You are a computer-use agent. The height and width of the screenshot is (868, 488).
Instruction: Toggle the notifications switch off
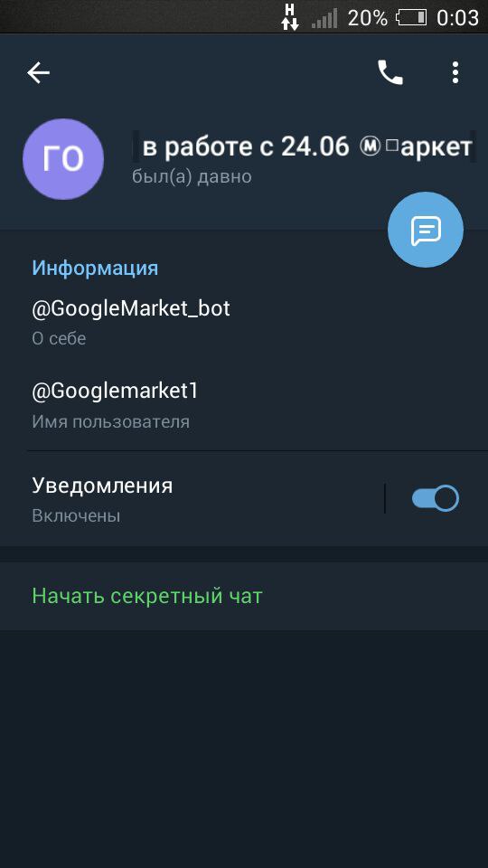pos(435,498)
